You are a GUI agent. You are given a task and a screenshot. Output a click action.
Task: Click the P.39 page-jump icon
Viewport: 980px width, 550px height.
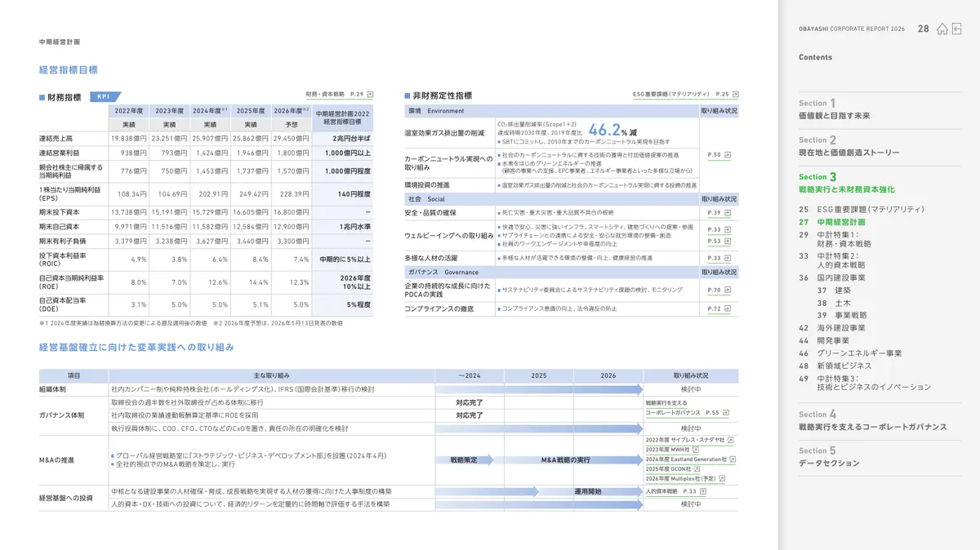point(727,213)
